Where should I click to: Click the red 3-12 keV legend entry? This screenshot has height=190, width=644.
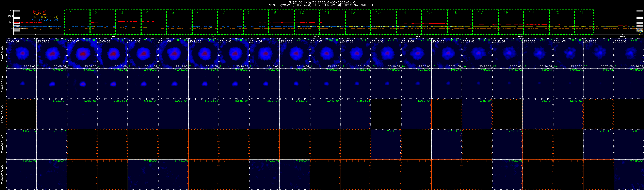[39, 12]
